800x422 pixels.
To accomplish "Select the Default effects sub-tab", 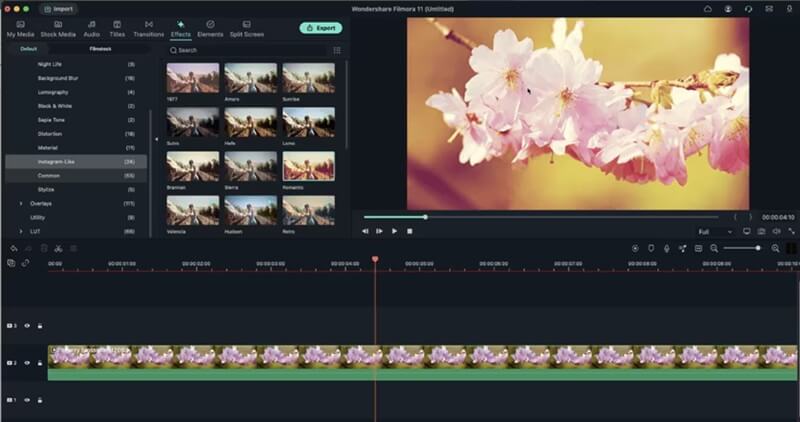I will [29, 49].
